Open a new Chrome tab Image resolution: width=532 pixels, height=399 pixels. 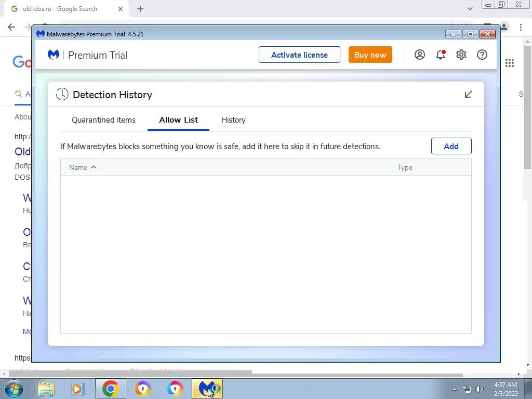140,9
